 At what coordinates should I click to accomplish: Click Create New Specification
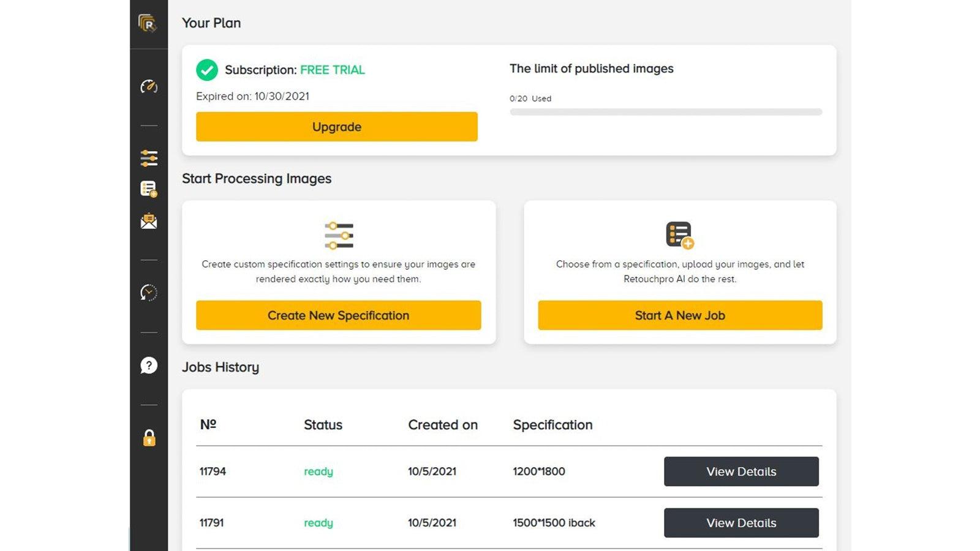(337, 315)
